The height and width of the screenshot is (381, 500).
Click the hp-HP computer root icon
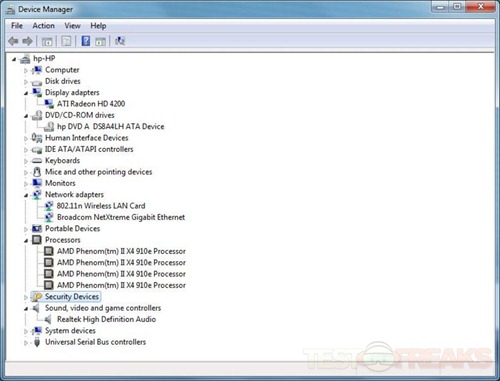point(25,59)
